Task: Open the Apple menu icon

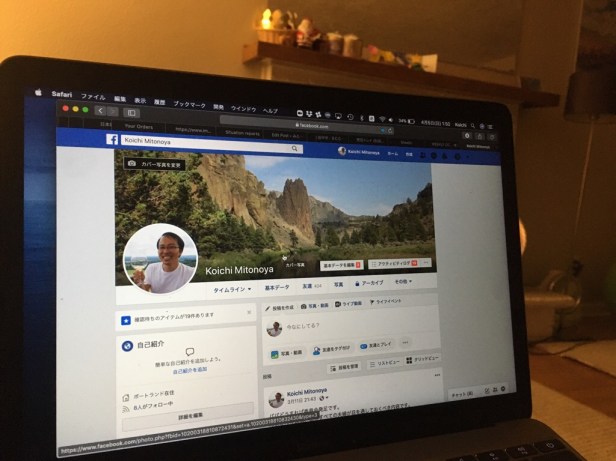Action: click(x=39, y=92)
